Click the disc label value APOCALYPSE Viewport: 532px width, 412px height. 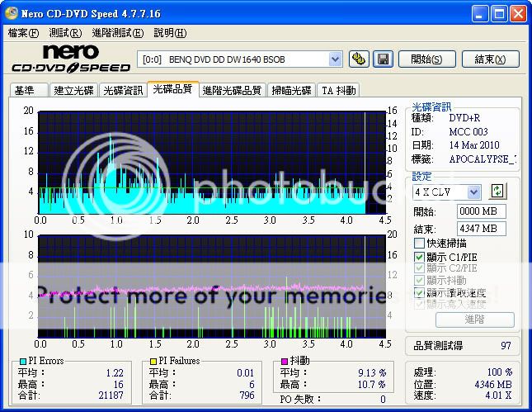click(x=483, y=159)
